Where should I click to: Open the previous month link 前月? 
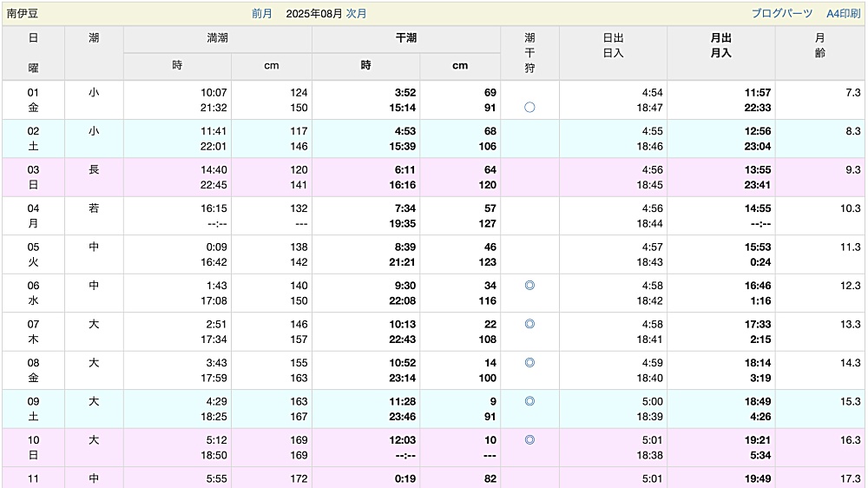[262, 13]
